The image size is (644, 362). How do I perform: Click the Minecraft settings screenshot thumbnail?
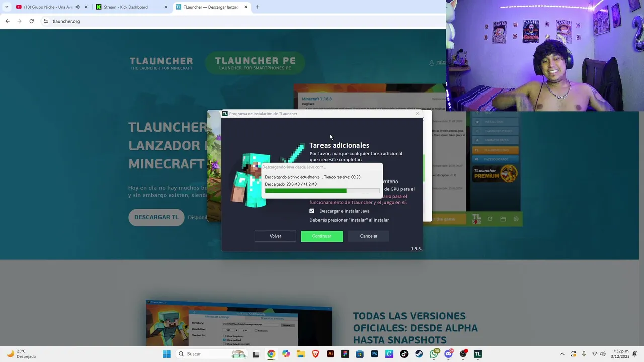point(239,323)
